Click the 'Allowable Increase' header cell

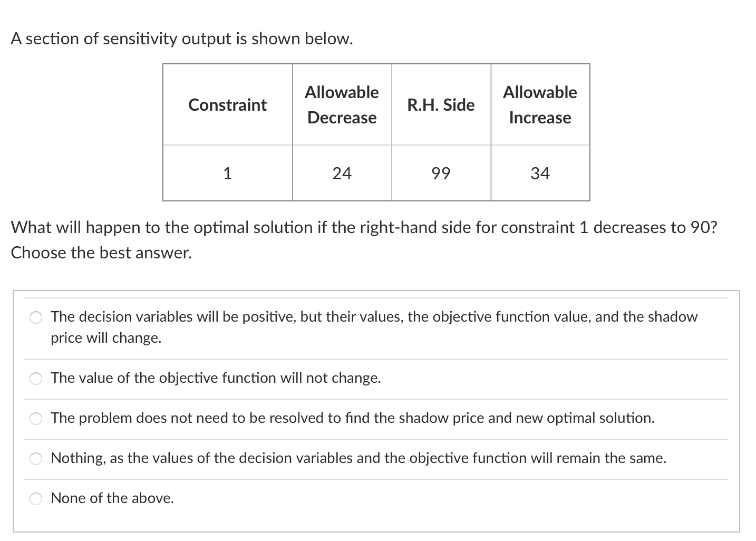539,105
